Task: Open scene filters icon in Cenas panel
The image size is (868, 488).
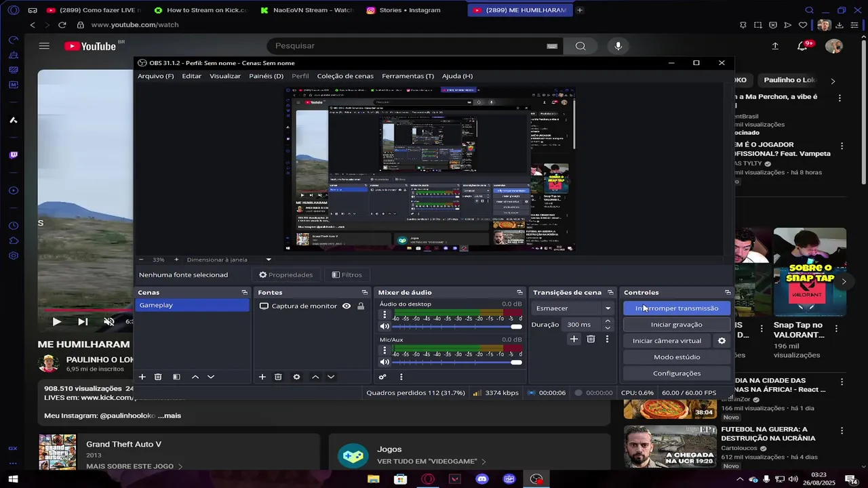Action: point(176,377)
